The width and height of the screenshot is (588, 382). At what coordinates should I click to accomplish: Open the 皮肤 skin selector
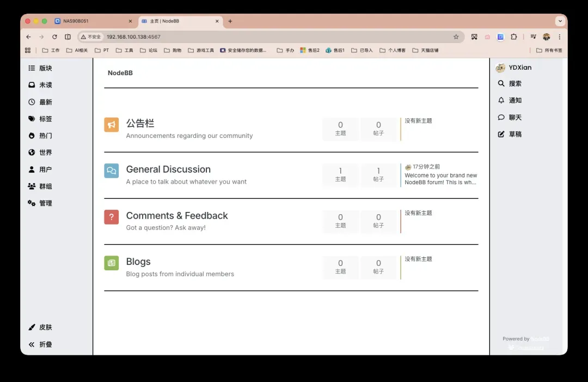(40, 328)
